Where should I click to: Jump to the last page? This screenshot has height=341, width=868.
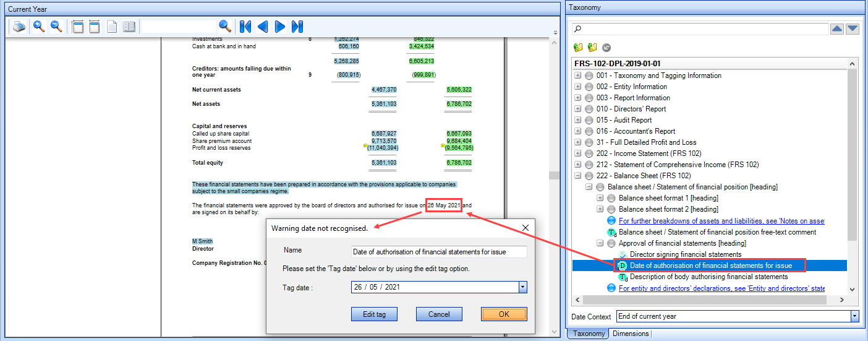297,27
